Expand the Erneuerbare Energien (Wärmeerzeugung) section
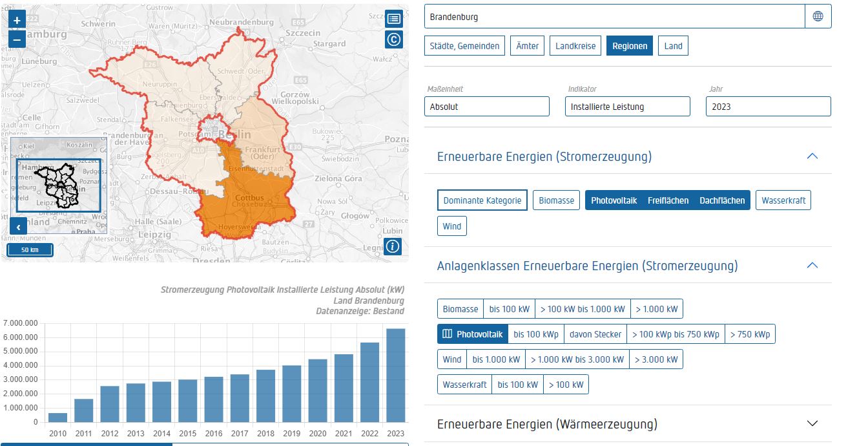 (x=812, y=423)
